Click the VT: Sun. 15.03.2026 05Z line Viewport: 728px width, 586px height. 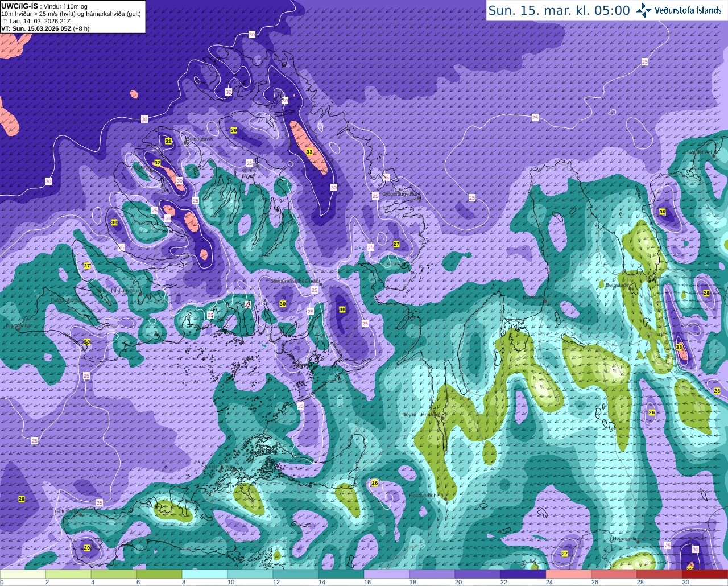45,28
